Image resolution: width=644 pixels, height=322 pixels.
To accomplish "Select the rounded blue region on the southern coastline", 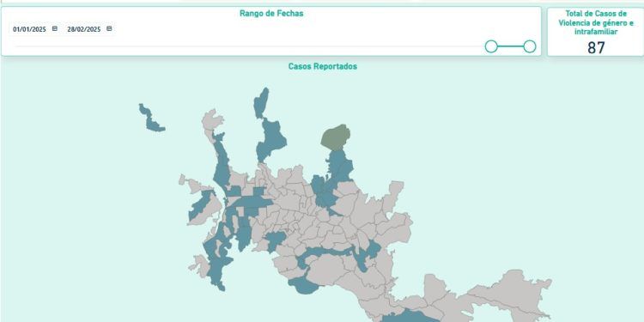I will pos(303,285).
